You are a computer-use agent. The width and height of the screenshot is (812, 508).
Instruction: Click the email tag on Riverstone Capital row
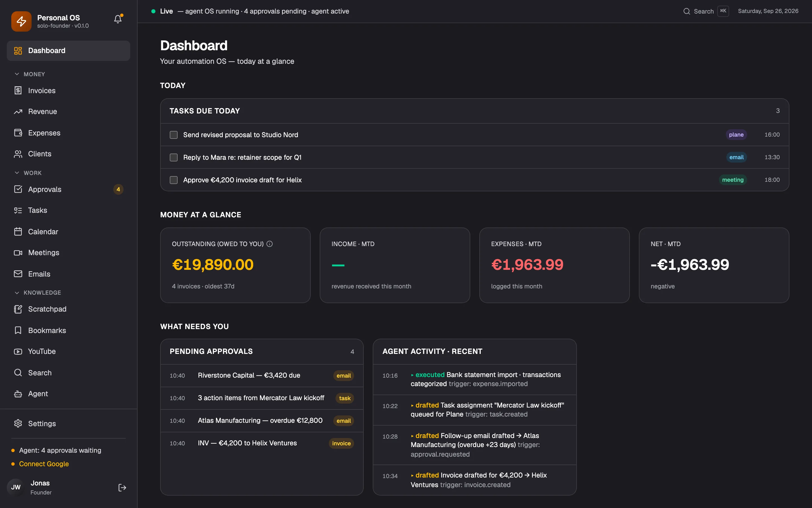click(344, 376)
